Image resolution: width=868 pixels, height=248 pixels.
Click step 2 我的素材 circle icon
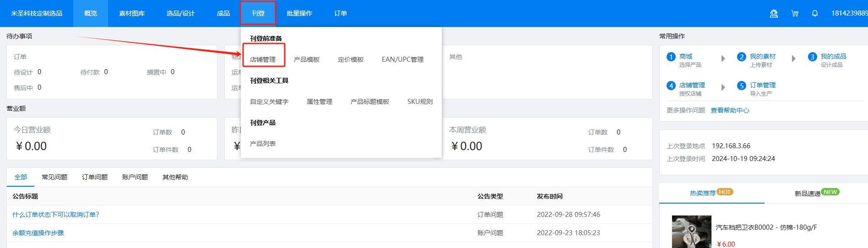tap(742, 57)
